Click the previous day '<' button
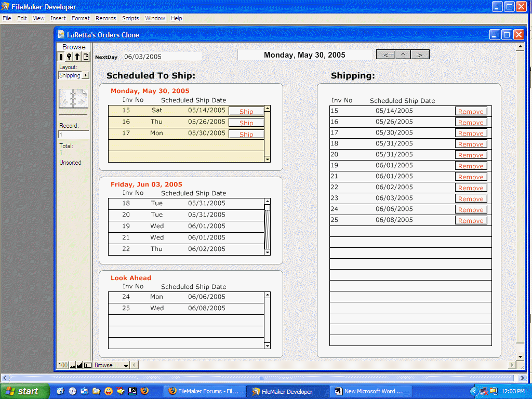532x399 pixels. 386,54
